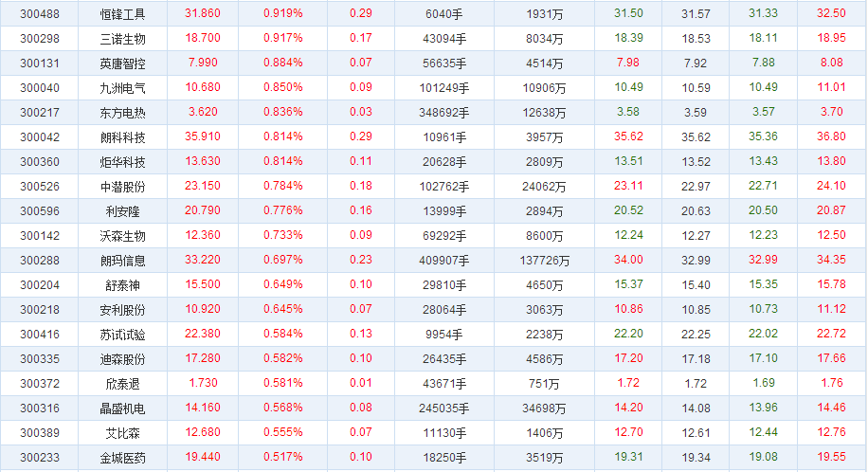The height and width of the screenshot is (472, 868).
Task: Select stock name 欣泰退
Action: pos(122,384)
